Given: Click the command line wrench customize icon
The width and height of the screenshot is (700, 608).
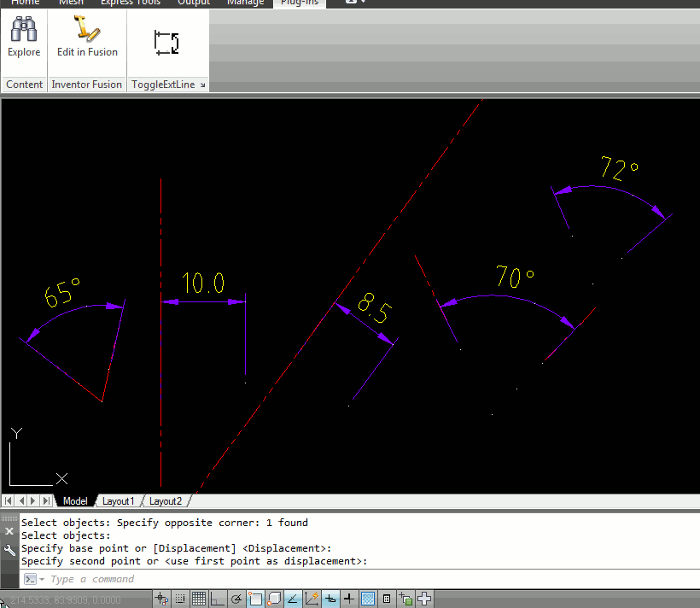Looking at the screenshot, I should 9,550.
